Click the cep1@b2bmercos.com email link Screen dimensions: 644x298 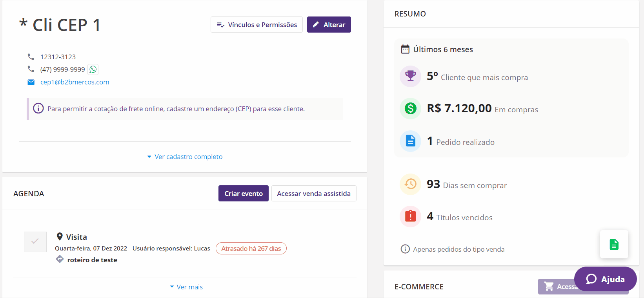pyautogui.click(x=75, y=82)
